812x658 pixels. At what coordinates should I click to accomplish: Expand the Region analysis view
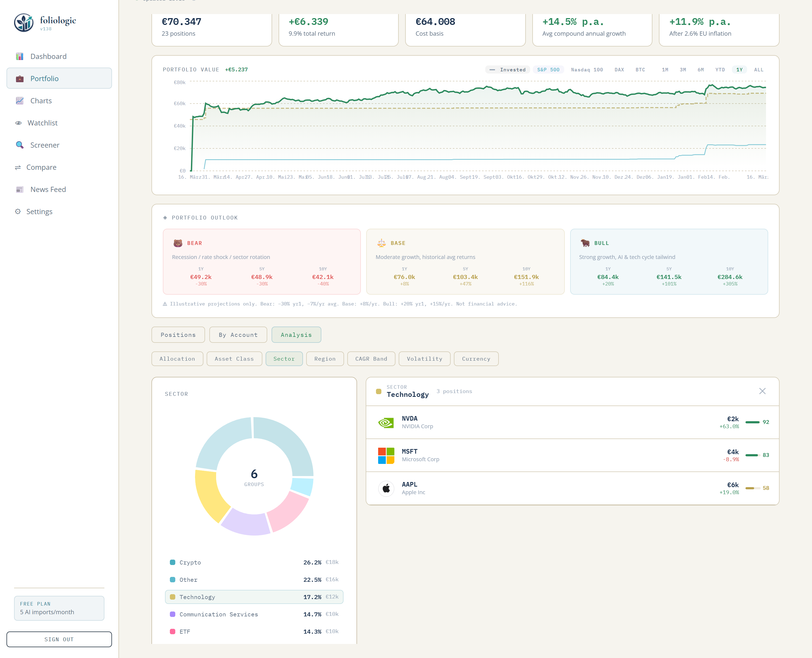click(x=325, y=358)
